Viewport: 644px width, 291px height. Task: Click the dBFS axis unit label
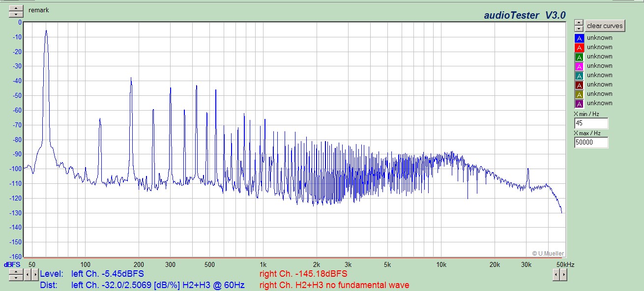pyautogui.click(x=12, y=264)
